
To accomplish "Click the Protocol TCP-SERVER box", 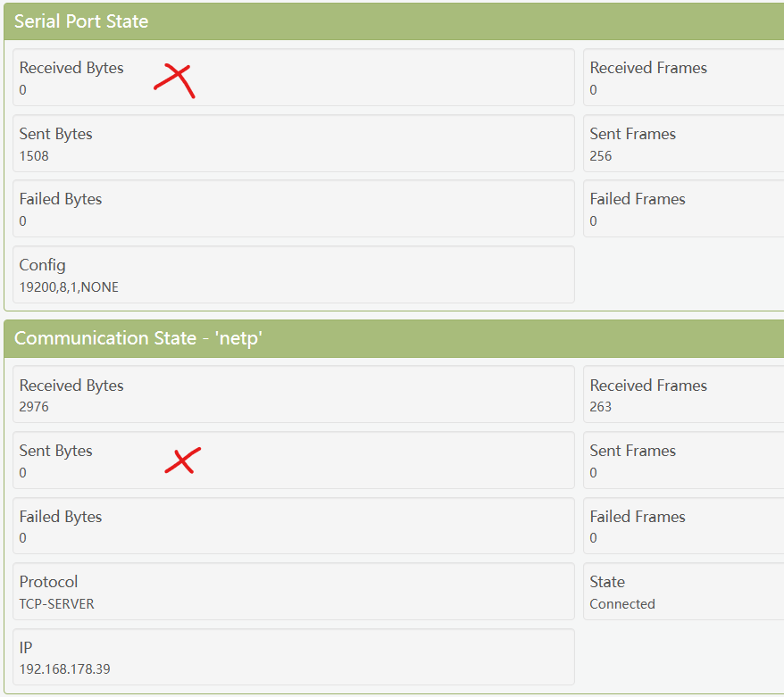I will coord(294,592).
